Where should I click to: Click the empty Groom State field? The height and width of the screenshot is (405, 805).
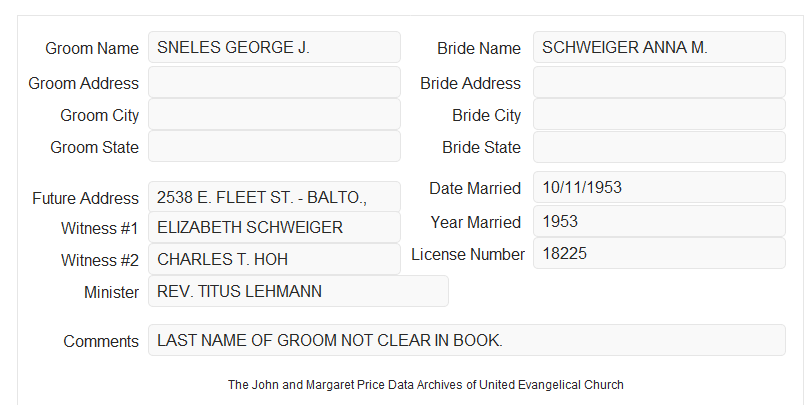[x=274, y=146]
